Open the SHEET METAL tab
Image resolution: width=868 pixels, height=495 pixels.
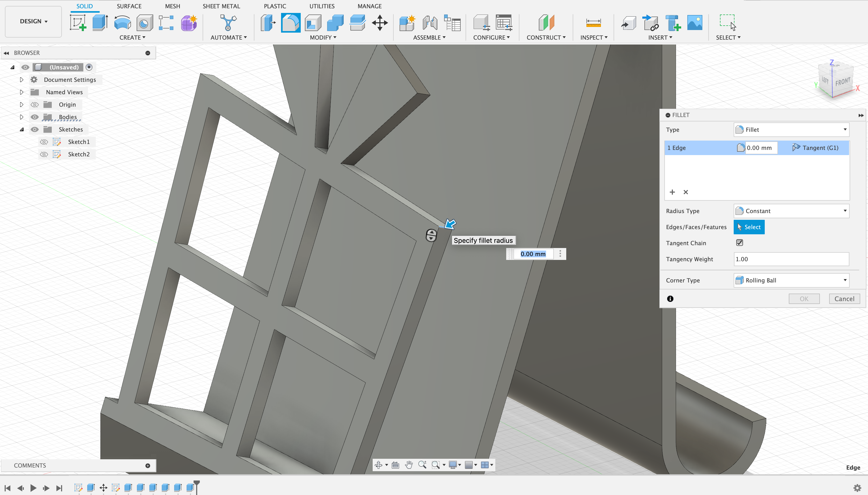[221, 6]
